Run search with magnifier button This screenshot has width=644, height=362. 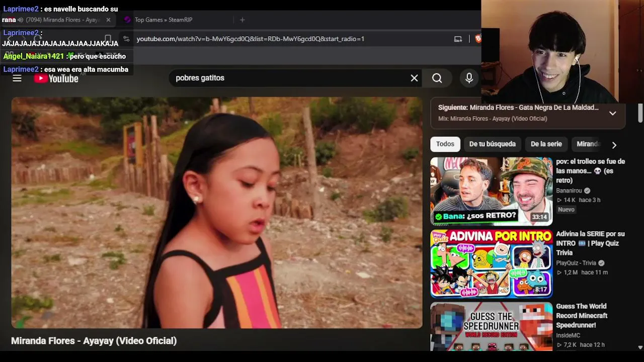point(437,78)
